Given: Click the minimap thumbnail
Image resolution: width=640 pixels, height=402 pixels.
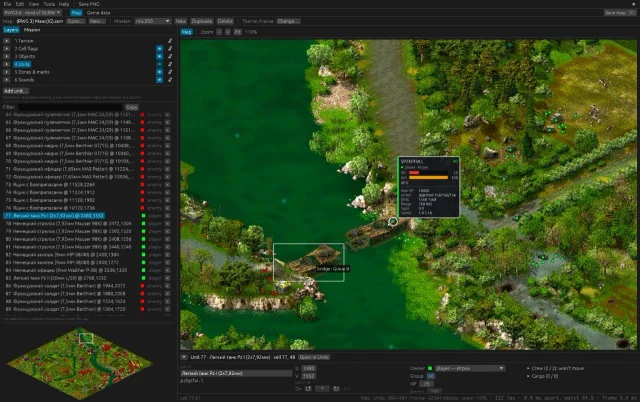Looking at the screenshot, I should pos(80,363).
